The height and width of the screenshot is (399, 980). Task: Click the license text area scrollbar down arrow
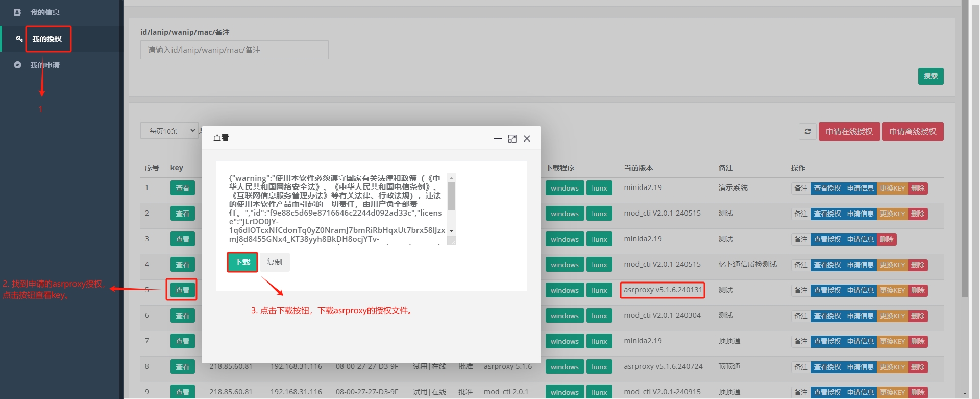click(451, 231)
